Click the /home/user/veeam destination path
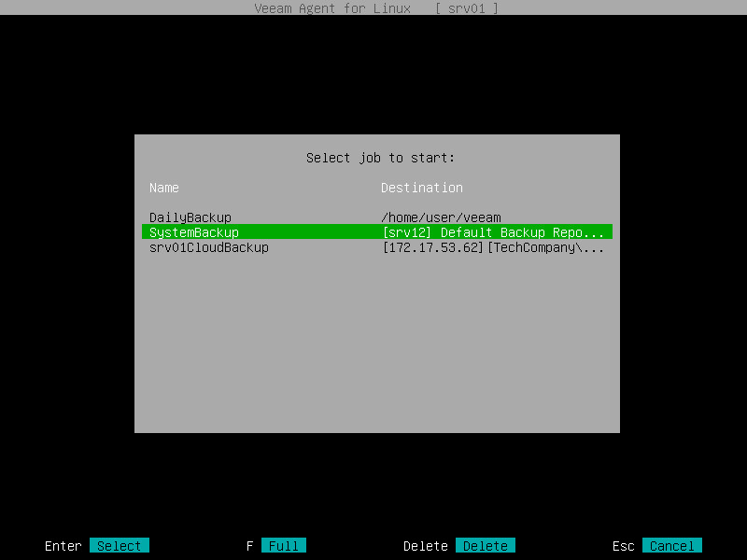 441,217
